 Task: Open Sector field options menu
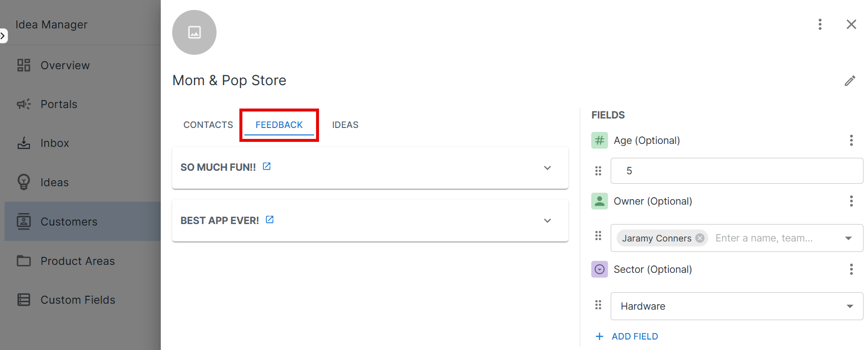pyautogui.click(x=851, y=269)
